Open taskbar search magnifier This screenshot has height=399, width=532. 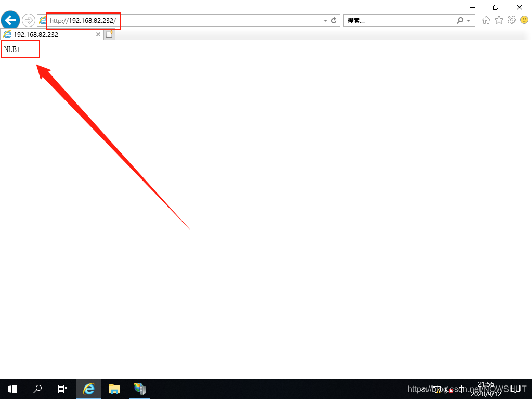(37, 389)
